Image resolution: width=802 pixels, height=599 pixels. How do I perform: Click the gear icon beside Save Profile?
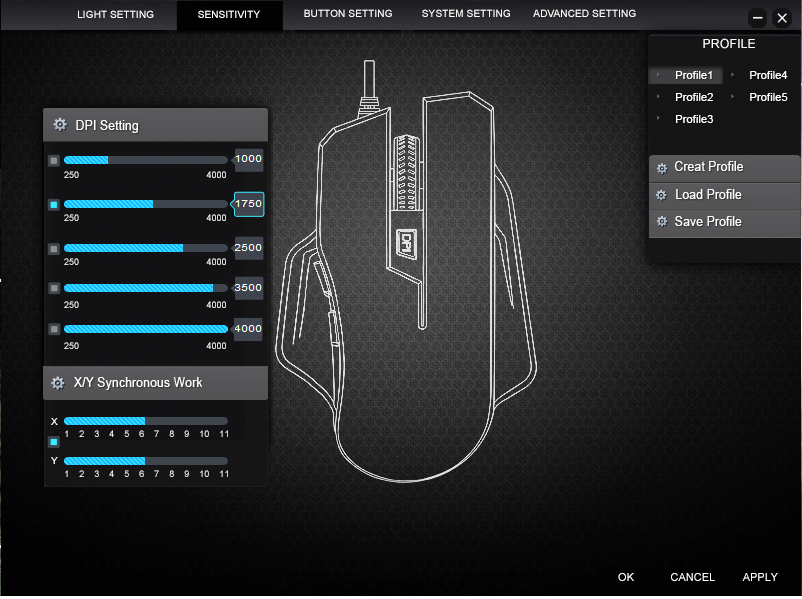pyautogui.click(x=661, y=222)
